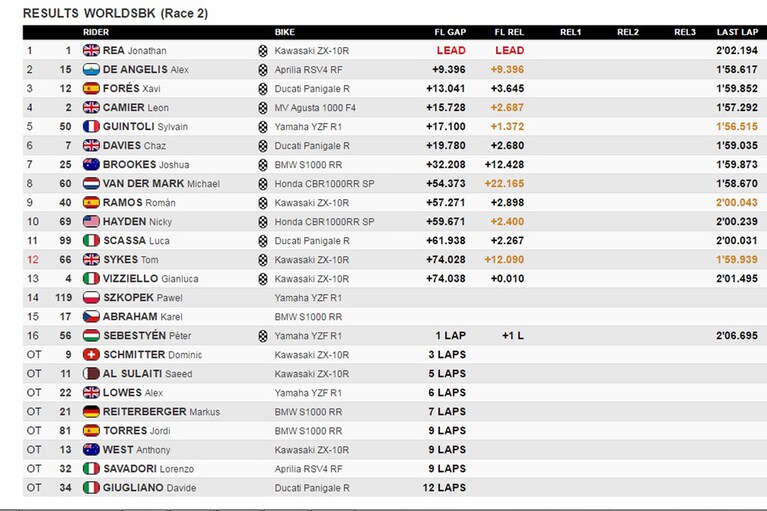Click the checkered flag icon in SEBESTYÉN's row
The image size is (767, 511).
pos(263,336)
